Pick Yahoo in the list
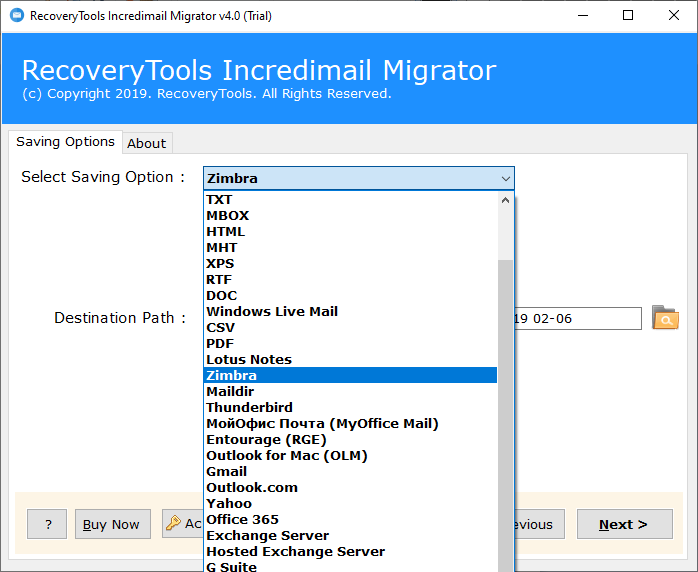The width and height of the screenshot is (698, 572). click(x=350, y=504)
